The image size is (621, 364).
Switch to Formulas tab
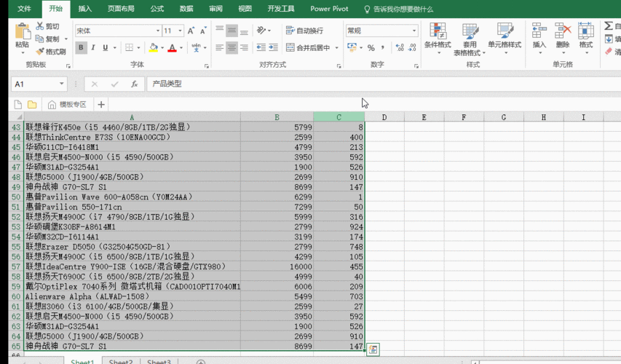click(157, 9)
